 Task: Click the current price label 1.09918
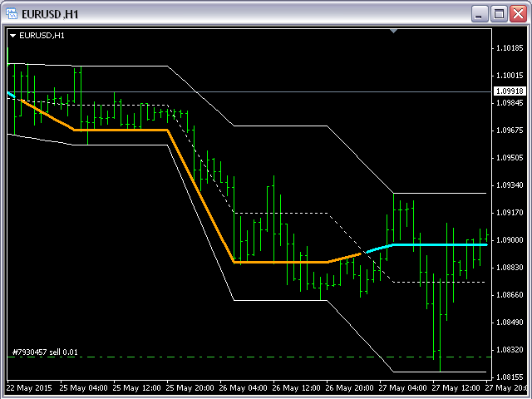click(x=510, y=91)
